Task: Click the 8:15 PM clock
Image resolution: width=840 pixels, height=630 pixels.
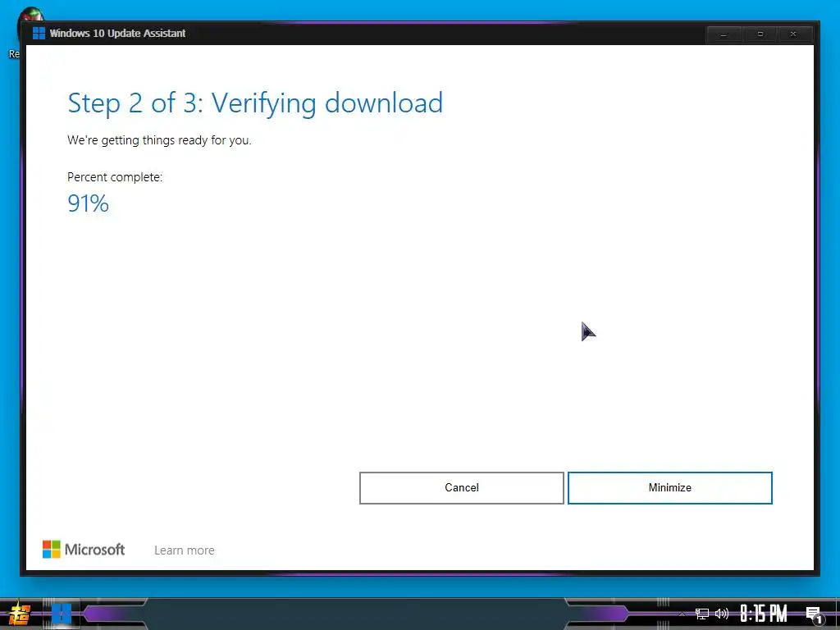Action: 764,614
